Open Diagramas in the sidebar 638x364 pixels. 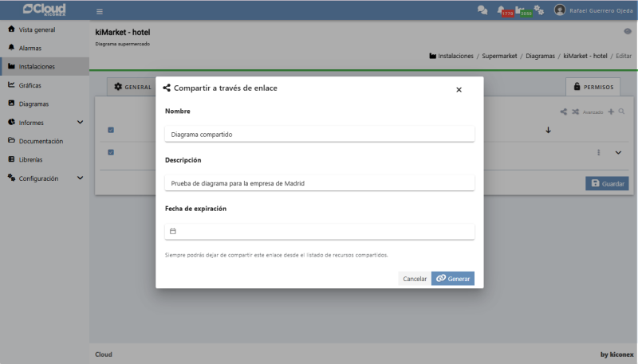(x=33, y=104)
